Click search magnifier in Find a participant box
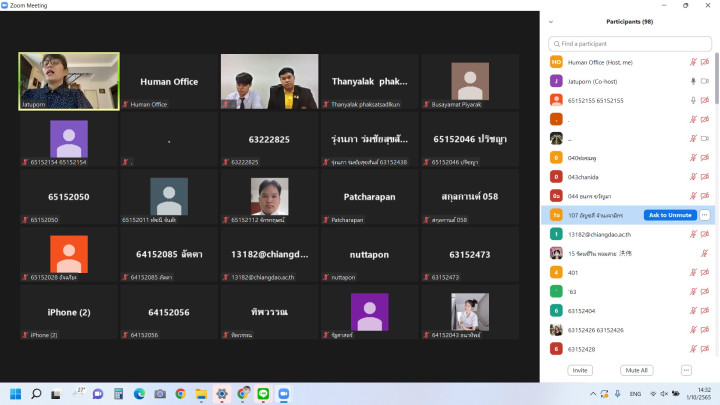The image size is (720, 405). coord(557,44)
